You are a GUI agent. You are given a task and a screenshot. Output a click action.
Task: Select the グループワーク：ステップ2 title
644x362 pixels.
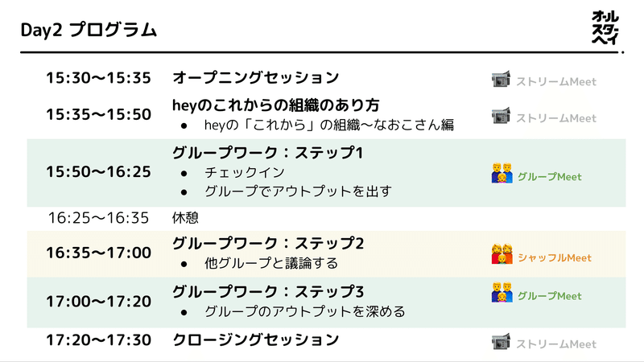pyautogui.click(x=268, y=244)
